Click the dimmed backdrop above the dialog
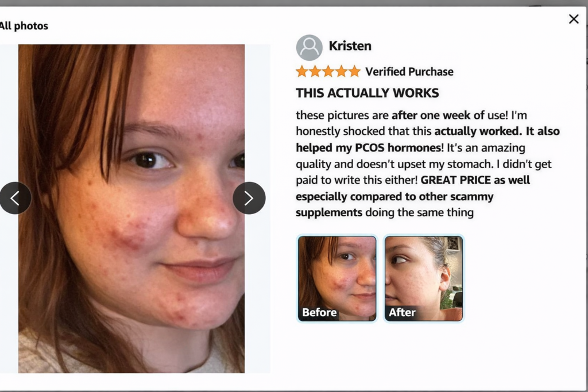The height and width of the screenshot is (392, 588). pyautogui.click(x=294, y=3)
